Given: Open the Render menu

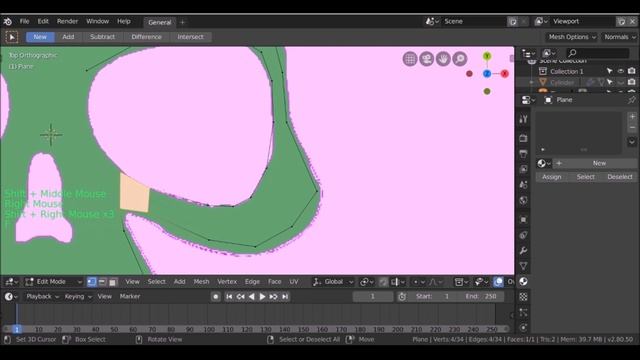Looking at the screenshot, I should point(67,21).
